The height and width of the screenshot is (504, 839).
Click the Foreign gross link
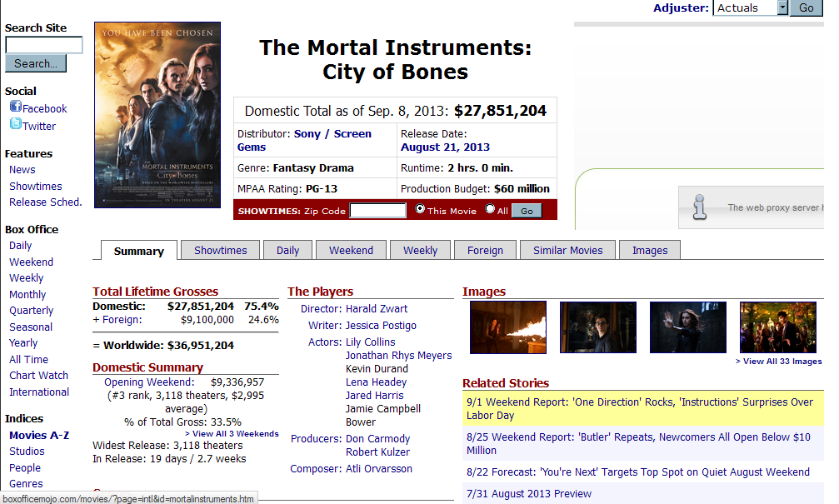[122, 319]
